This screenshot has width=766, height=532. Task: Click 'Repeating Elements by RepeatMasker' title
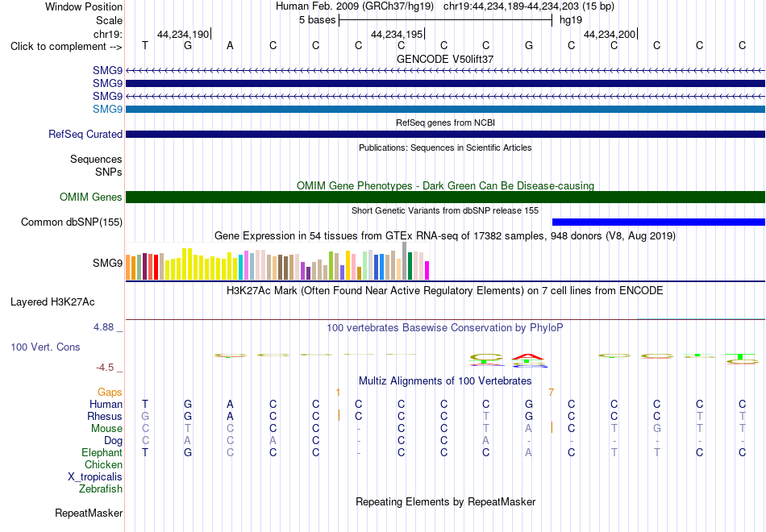tap(445, 501)
